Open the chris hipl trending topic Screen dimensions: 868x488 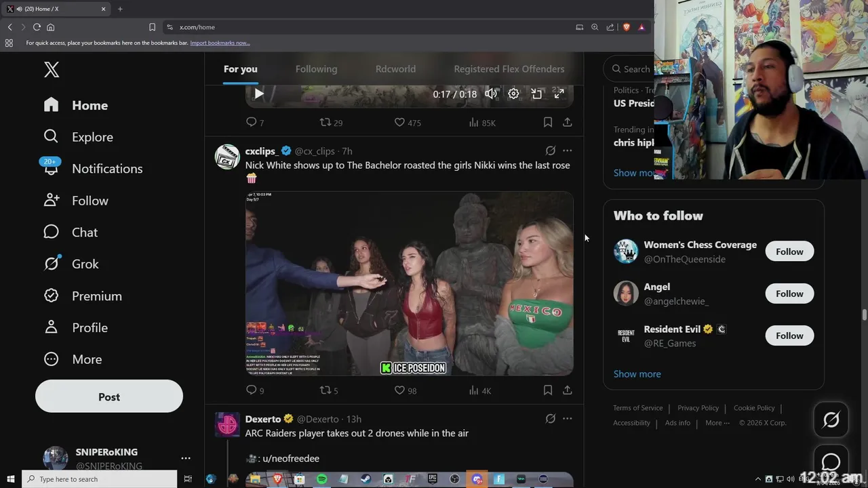(x=634, y=142)
